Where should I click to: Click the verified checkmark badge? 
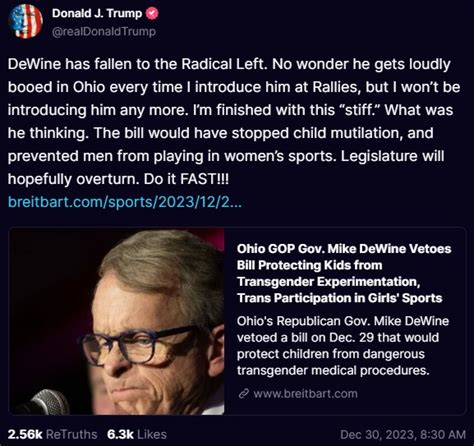[152, 14]
